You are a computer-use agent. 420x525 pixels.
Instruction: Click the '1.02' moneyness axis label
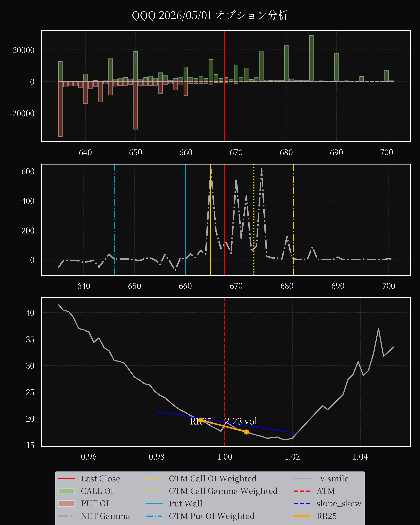coord(292,457)
